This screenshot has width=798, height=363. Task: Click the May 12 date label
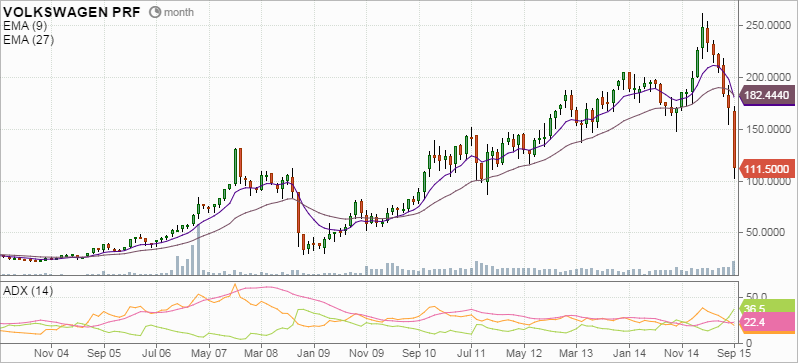click(524, 352)
